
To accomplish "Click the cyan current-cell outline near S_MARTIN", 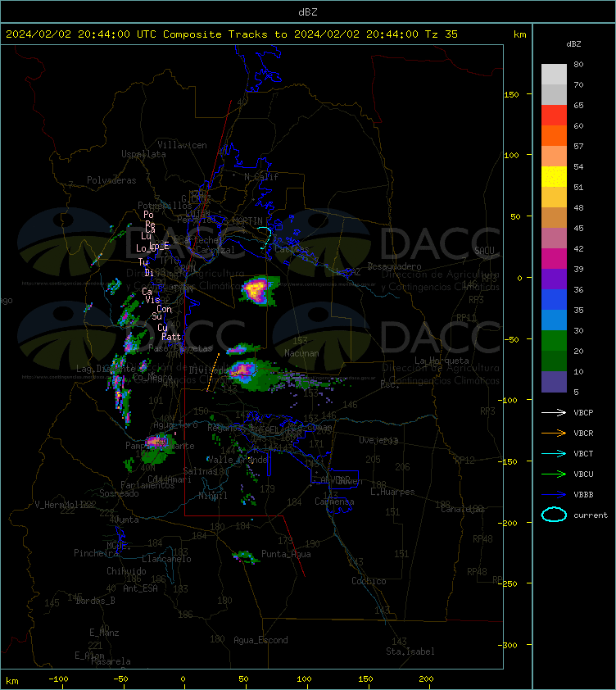I will coord(265,238).
